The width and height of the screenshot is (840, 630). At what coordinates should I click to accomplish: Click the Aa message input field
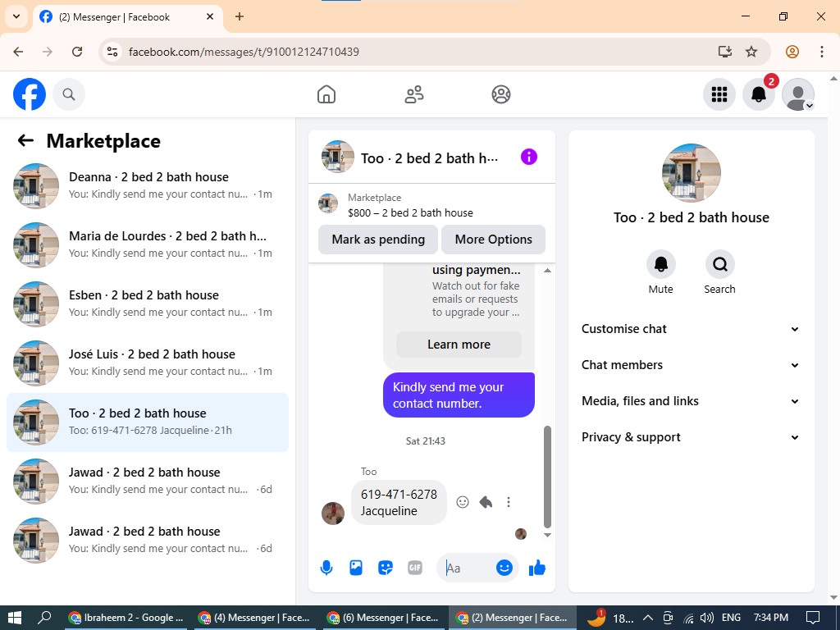tap(465, 568)
